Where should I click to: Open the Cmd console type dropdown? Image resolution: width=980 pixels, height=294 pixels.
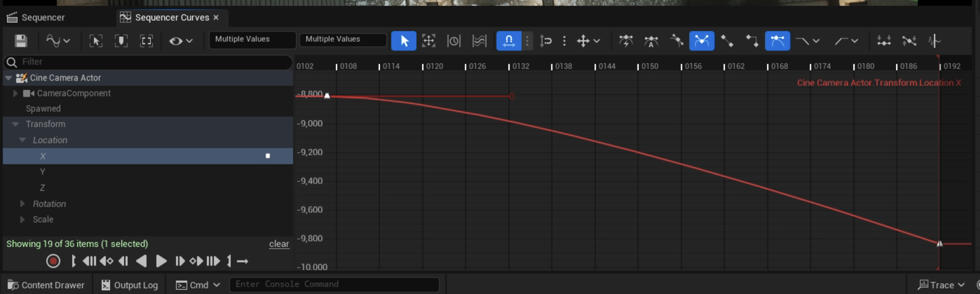(x=198, y=285)
